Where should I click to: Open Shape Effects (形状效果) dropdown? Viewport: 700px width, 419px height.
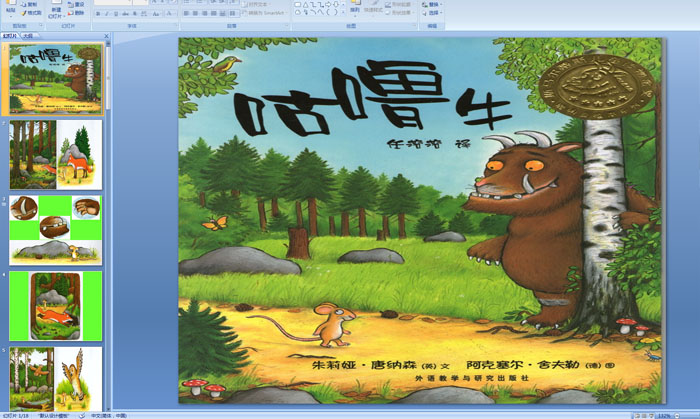pos(398,13)
